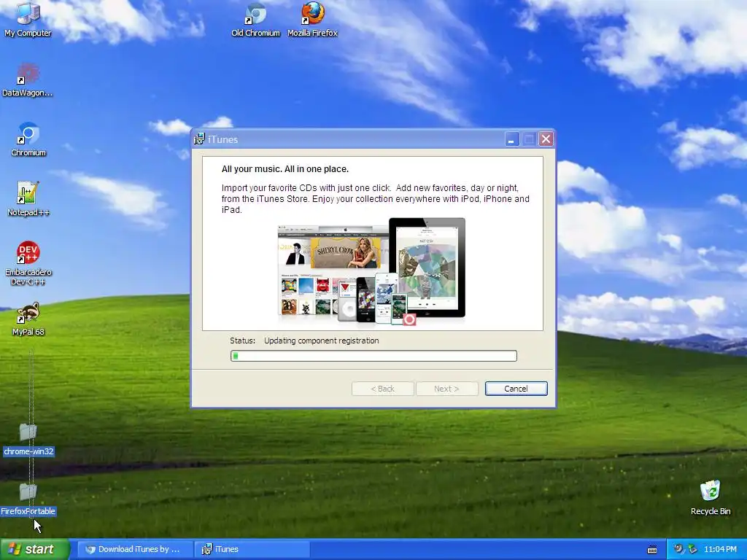Click the iTunes window title text
747x560 pixels.
(x=223, y=139)
